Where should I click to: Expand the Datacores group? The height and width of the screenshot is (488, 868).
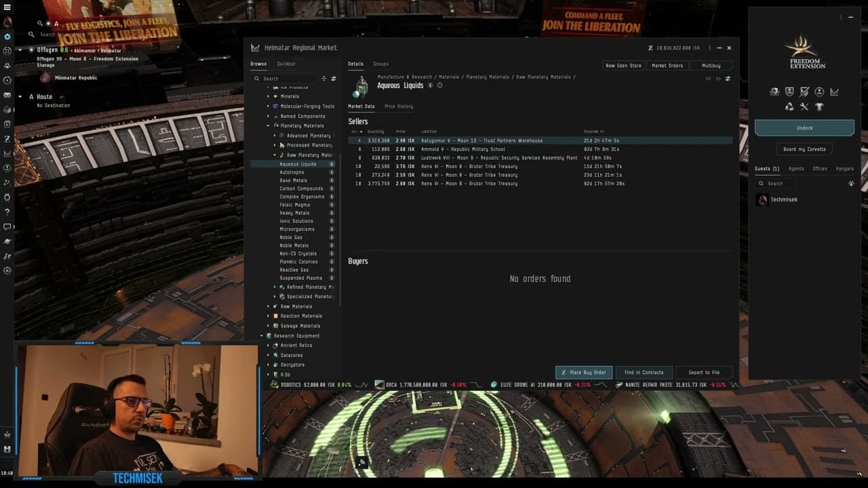pyautogui.click(x=269, y=355)
